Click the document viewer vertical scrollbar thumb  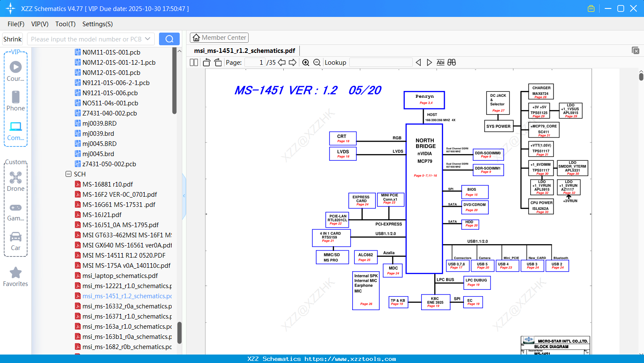[x=641, y=77]
